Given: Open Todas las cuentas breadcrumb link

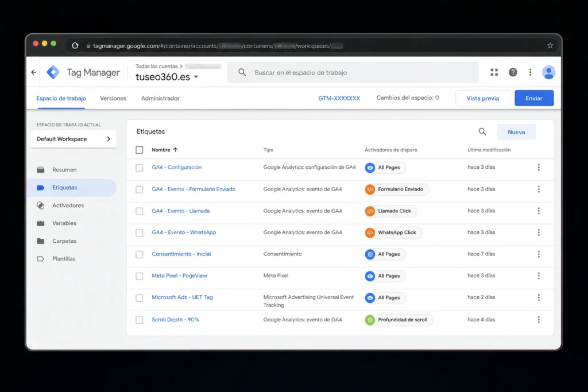Looking at the screenshot, I should click(x=156, y=67).
